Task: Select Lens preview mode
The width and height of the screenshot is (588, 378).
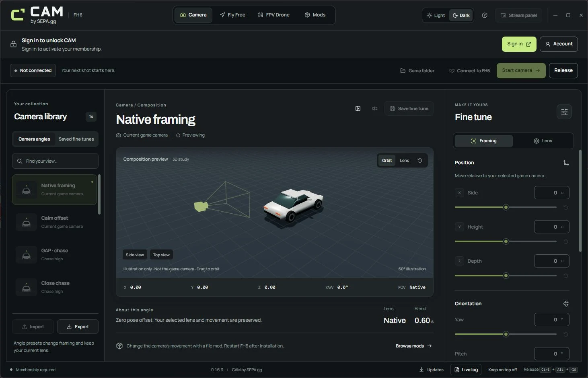Action: click(x=404, y=160)
